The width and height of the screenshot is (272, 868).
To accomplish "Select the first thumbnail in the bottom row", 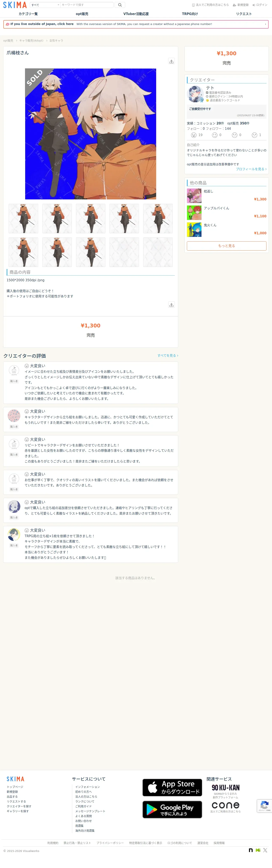I will [x=23, y=252].
